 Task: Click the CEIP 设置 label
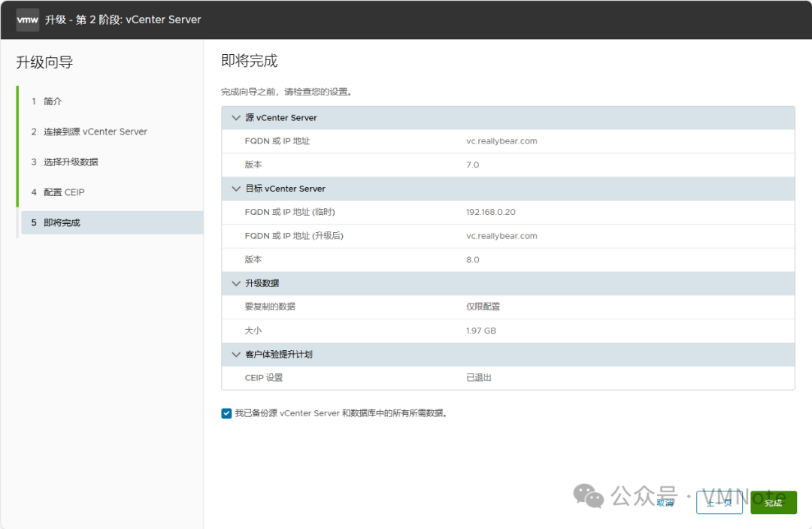[x=264, y=378]
